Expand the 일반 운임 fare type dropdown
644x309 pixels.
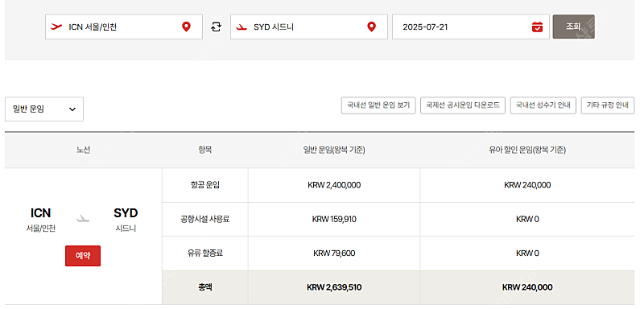click(44, 109)
